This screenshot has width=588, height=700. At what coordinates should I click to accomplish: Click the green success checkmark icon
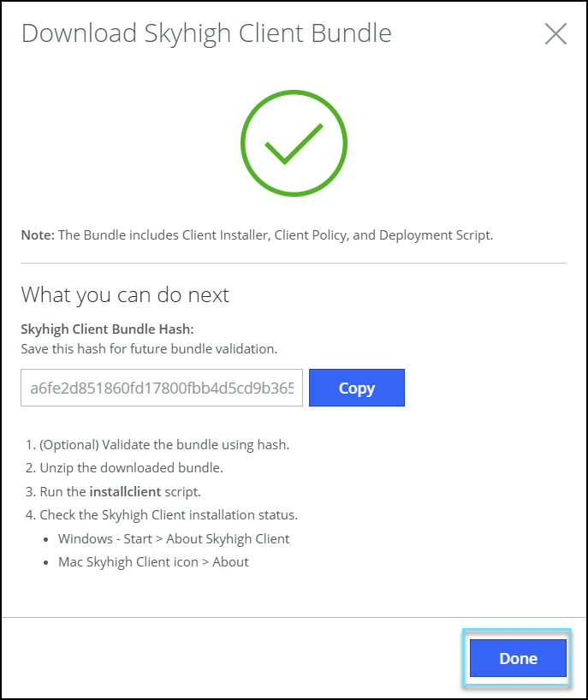coord(294,142)
